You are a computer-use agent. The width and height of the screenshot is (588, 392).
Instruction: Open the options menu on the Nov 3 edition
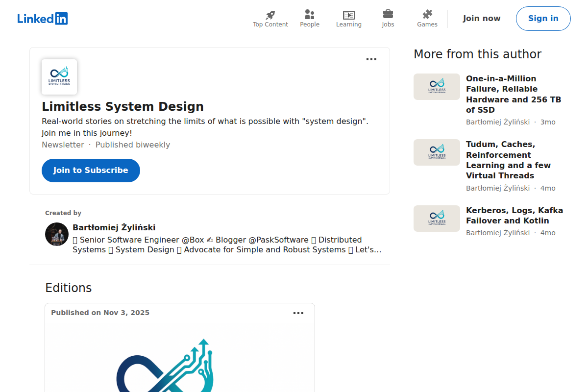[298, 313]
